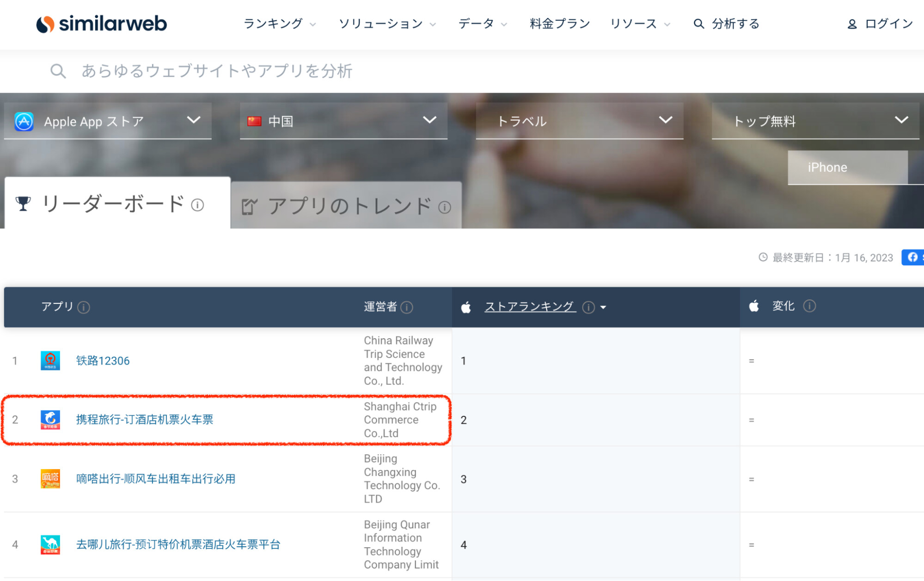This screenshot has width=924, height=581.
Task: Click the info icon next to リーダーボード
Action: (197, 205)
